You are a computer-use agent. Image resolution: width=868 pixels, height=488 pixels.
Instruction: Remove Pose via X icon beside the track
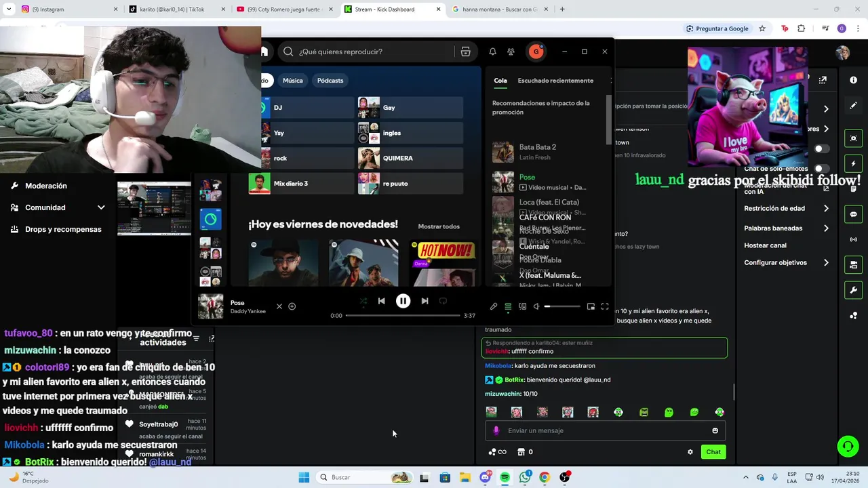click(279, 306)
